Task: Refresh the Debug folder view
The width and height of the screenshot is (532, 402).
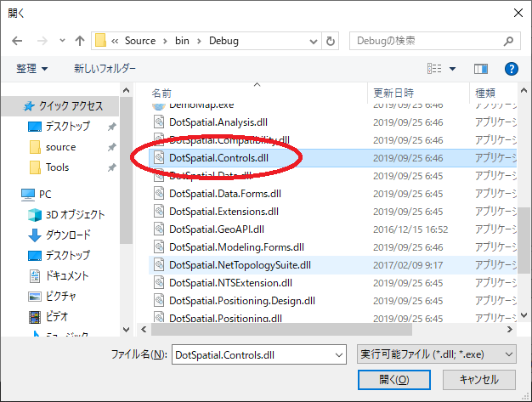Action: pos(331,41)
